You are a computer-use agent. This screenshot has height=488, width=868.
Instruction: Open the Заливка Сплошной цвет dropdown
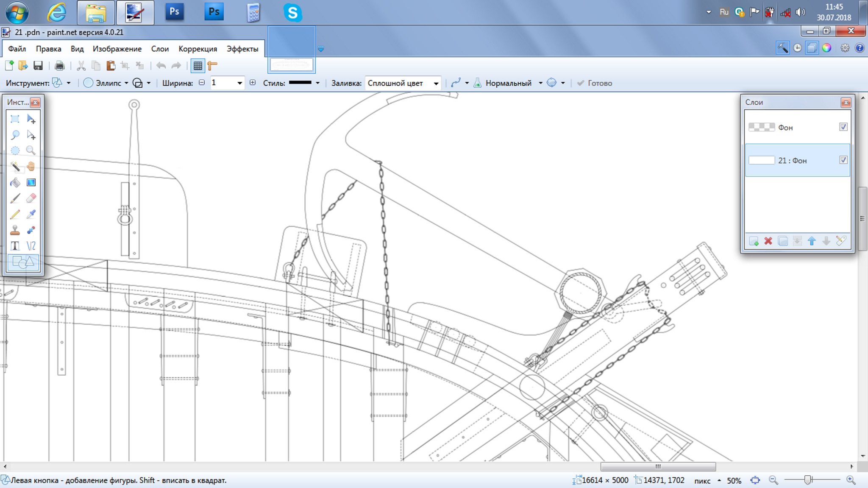tap(403, 83)
